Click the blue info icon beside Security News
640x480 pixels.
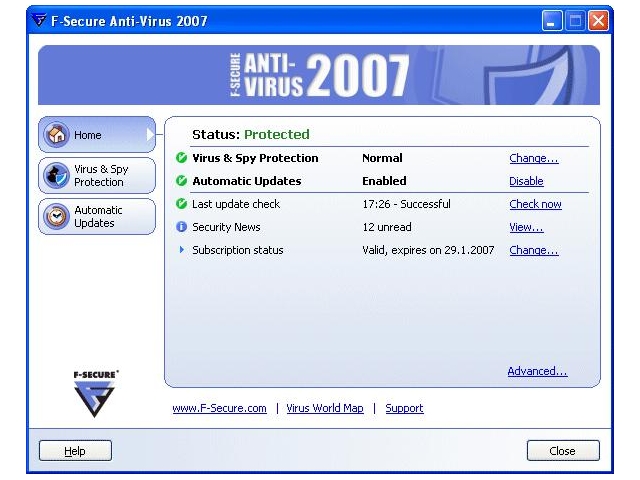pos(181,227)
